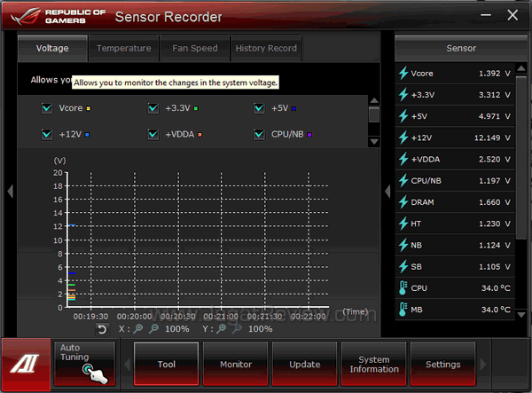
Task: Click the AI Suite logo icon
Action: 25,364
